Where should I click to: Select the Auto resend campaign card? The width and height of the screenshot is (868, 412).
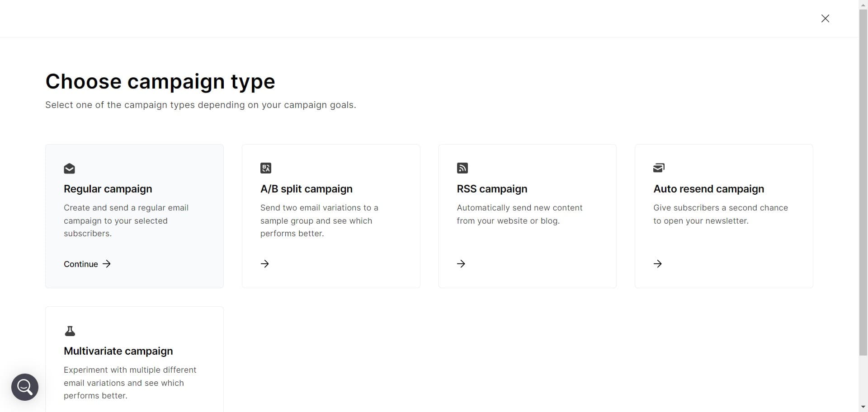click(724, 215)
